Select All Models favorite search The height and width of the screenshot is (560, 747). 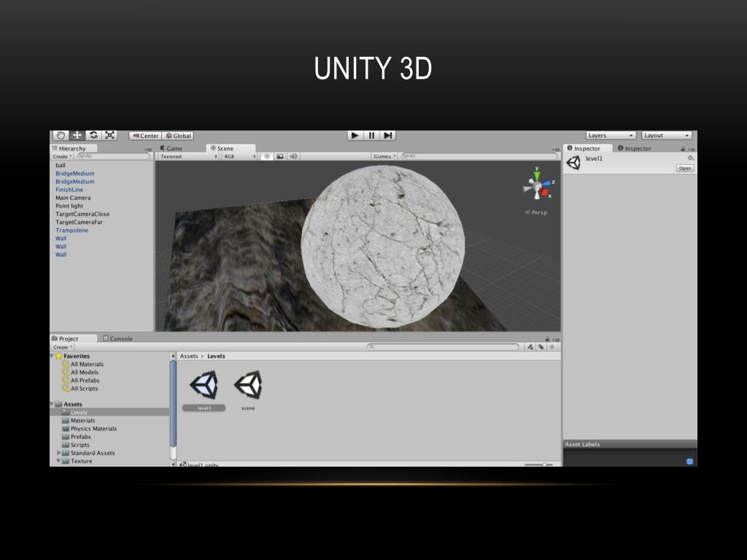[x=80, y=373]
